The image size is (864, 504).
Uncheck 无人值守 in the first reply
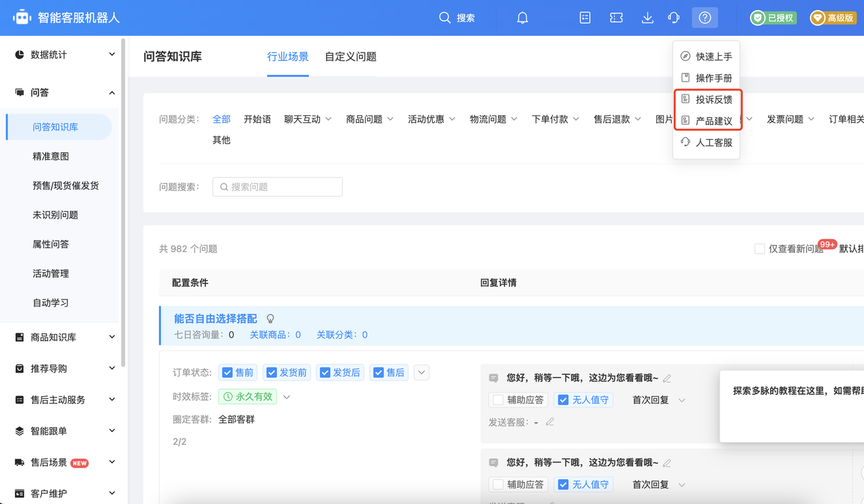[564, 400]
